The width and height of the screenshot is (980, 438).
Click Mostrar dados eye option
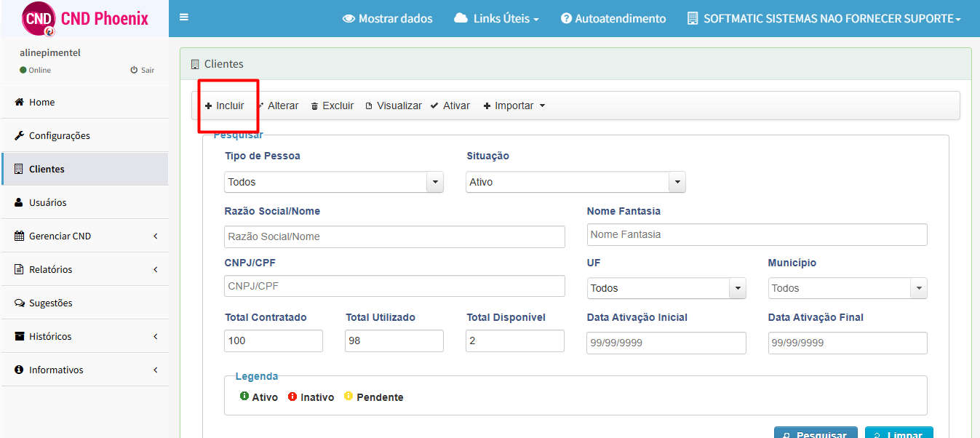point(387,18)
